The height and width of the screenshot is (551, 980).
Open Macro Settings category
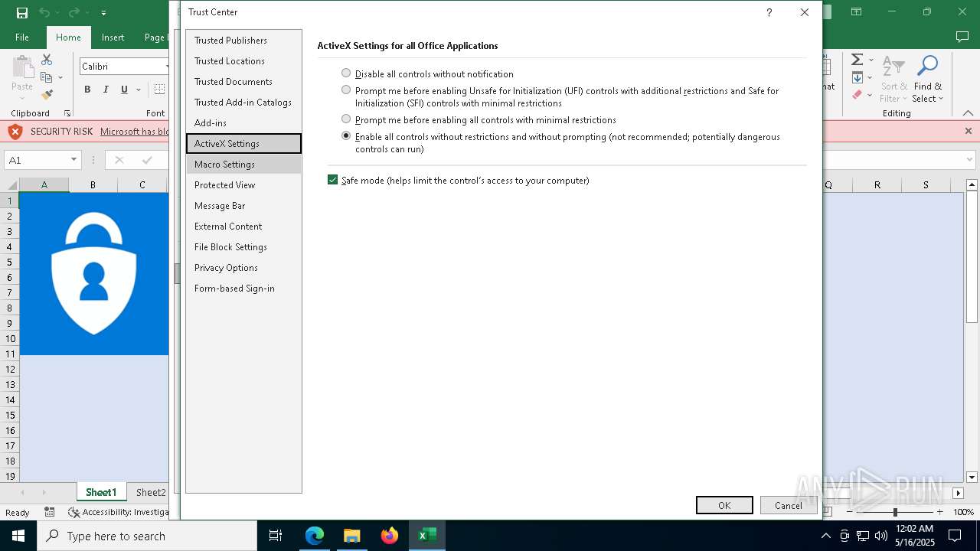pos(243,164)
